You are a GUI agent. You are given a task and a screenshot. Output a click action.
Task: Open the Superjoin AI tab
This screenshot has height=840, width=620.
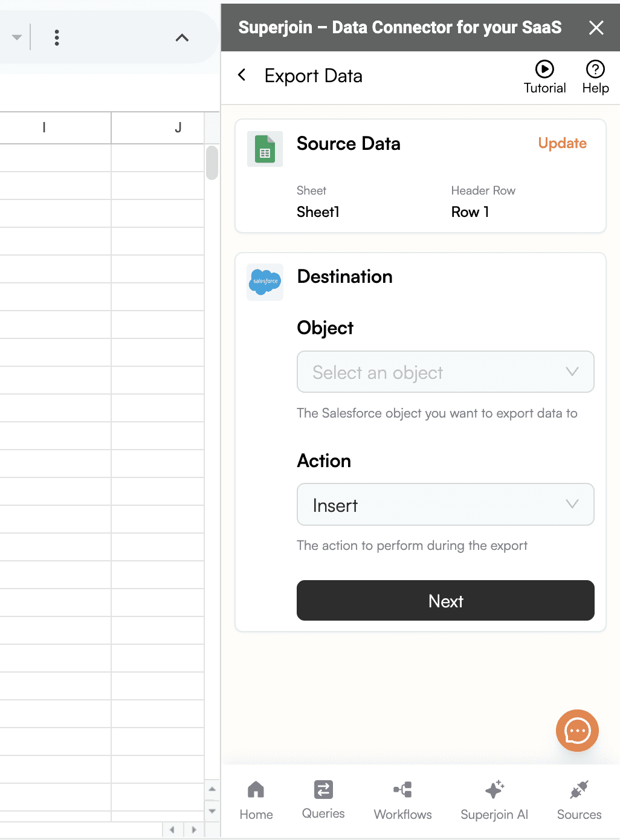point(494,800)
